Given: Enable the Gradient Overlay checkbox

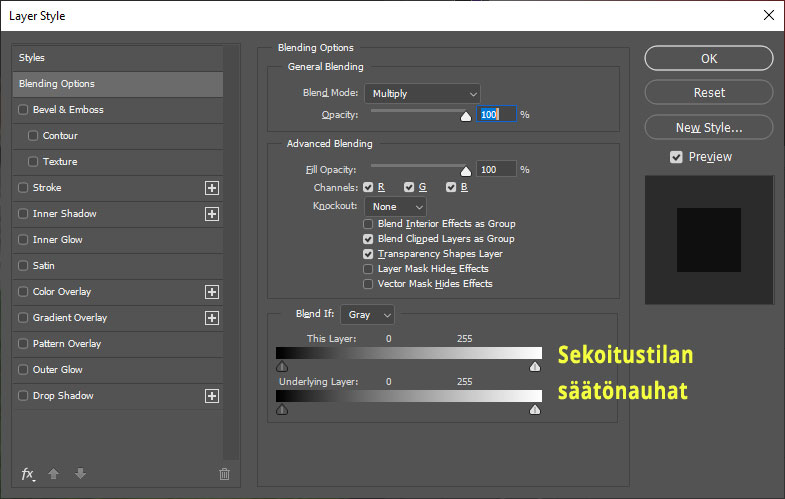Looking at the screenshot, I should [23, 318].
